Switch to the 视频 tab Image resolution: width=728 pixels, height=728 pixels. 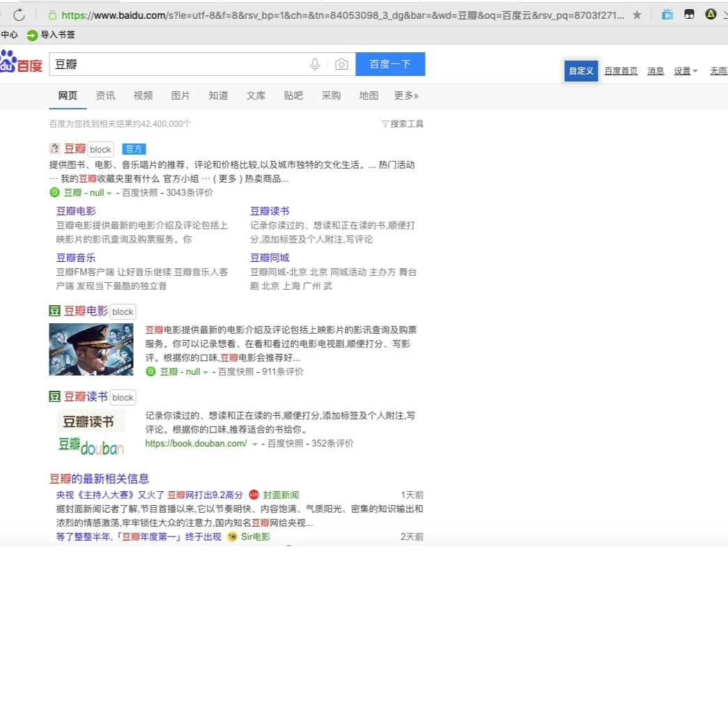pos(143,95)
